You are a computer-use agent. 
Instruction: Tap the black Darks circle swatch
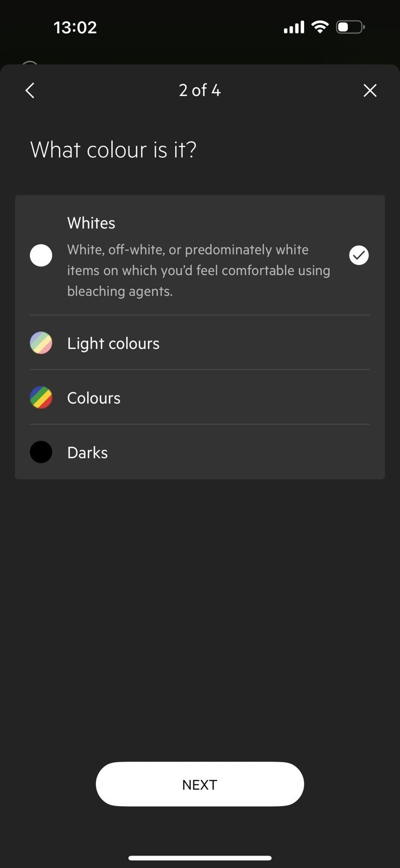(x=41, y=452)
